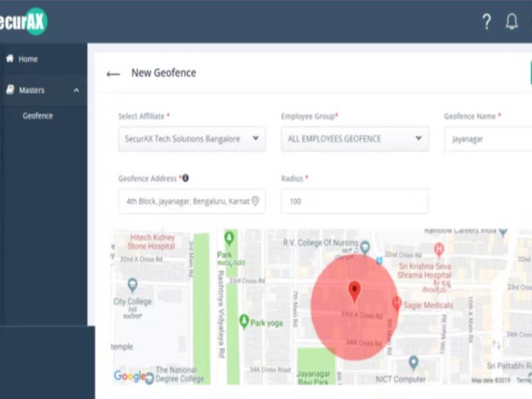
Task: Click the 34A Cross Road label
Action: (270, 370)
